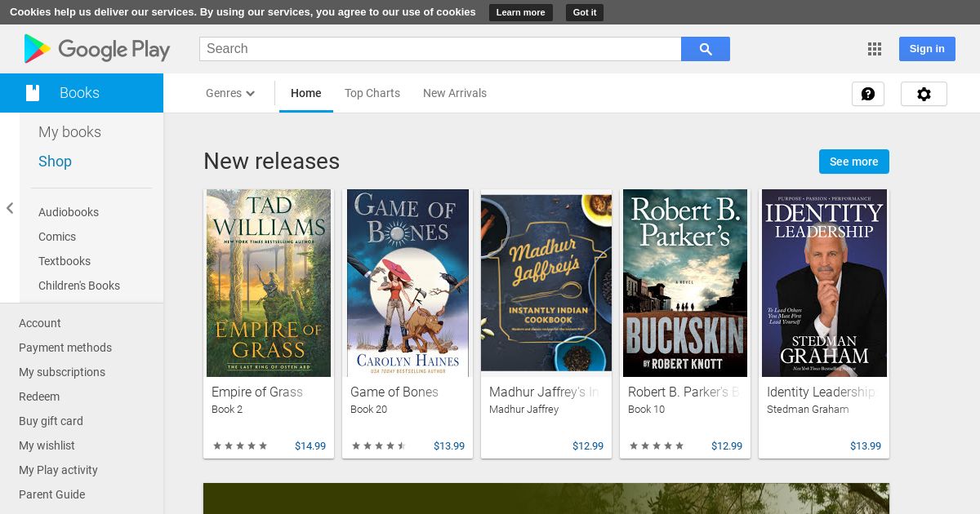Image resolution: width=980 pixels, height=514 pixels.
Task: Dismiss cookie banner with Got it
Action: (585, 12)
